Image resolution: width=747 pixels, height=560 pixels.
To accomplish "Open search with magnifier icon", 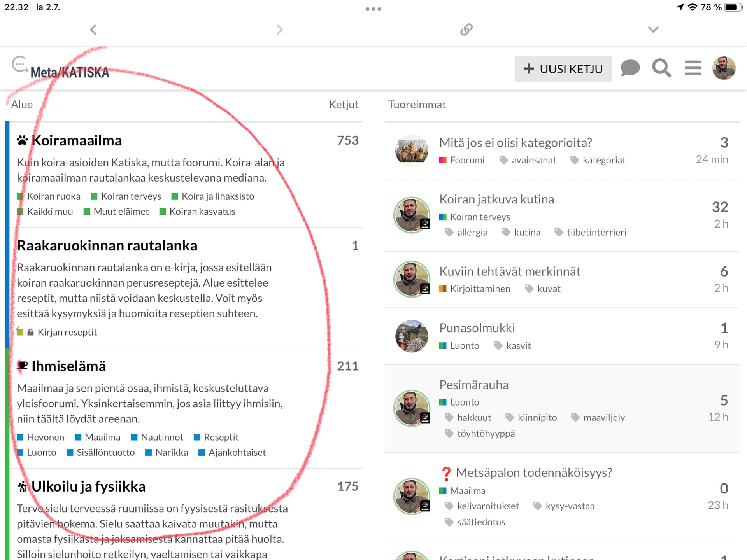I will (661, 68).
